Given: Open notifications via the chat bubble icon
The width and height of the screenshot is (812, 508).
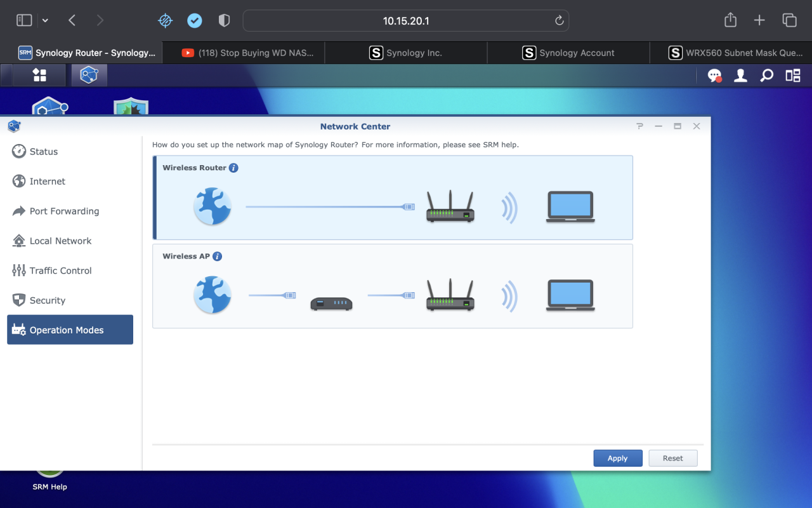Looking at the screenshot, I should pyautogui.click(x=714, y=75).
